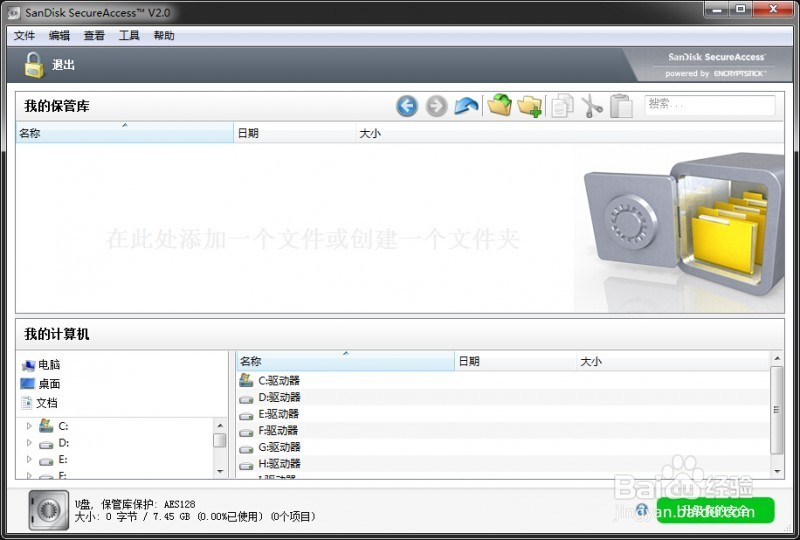Click the scissors cut icon
This screenshot has width=800, height=540.
(x=592, y=106)
